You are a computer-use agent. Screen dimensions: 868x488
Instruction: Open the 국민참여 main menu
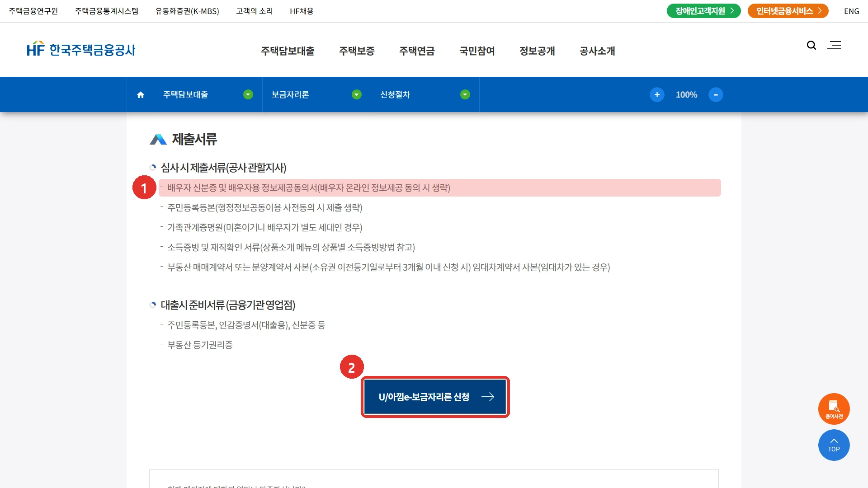pyautogui.click(x=477, y=51)
